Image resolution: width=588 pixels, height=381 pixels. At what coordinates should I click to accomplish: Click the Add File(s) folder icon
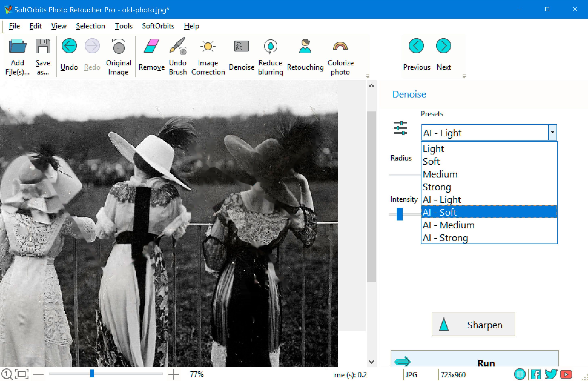point(18,46)
